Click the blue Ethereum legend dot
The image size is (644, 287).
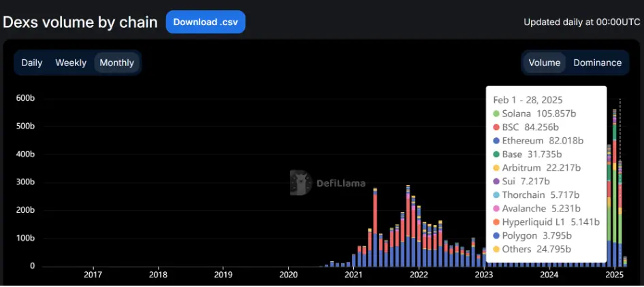point(497,141)
